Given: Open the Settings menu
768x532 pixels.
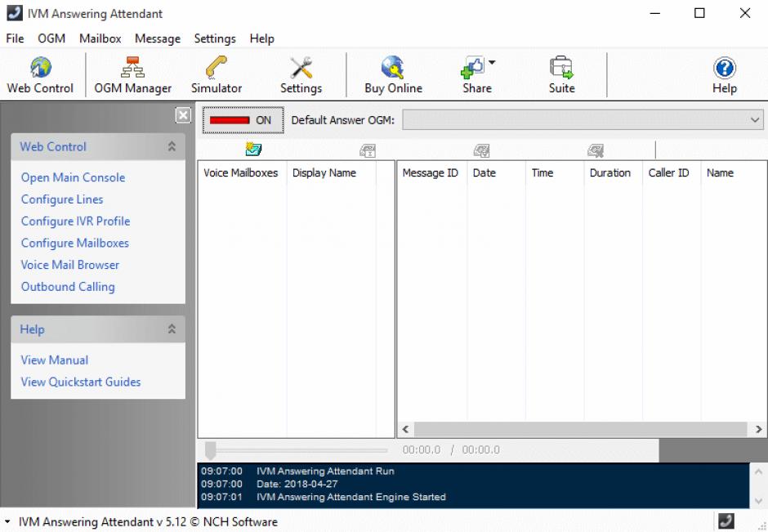Looking at the screenshot, I should coord(215,38).
